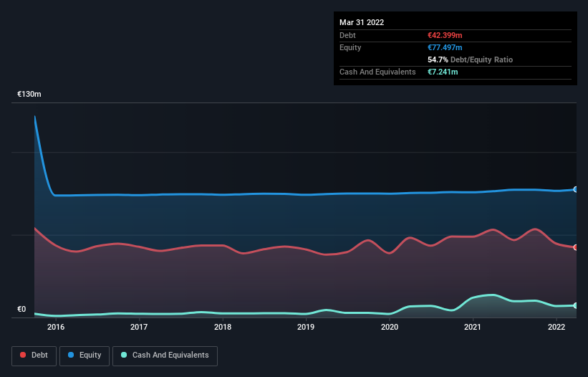Click the teal Cash legend dot
588x377 pixels.
[x=124, y=355]
